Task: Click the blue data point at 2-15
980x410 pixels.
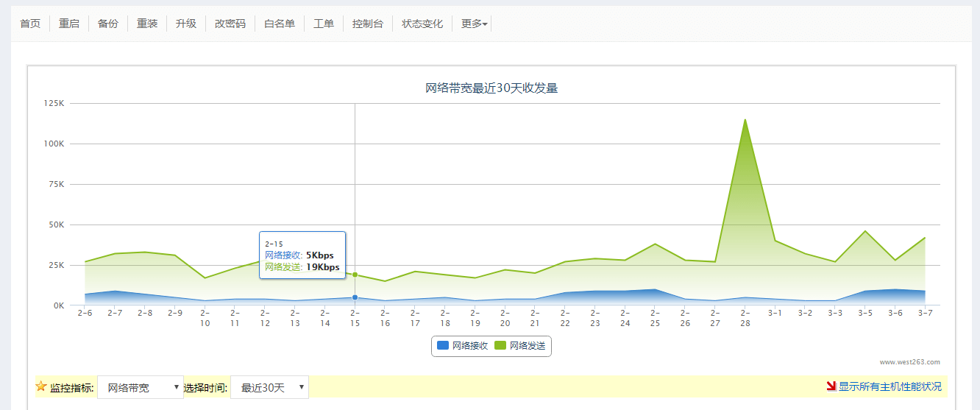Action: [x=355, y=297]
